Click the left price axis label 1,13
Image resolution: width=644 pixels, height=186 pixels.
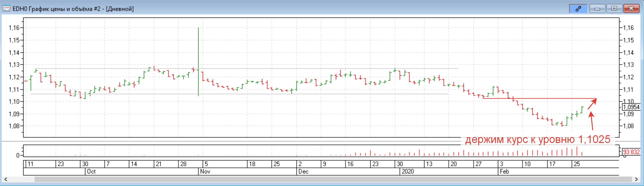click(14, 65)
